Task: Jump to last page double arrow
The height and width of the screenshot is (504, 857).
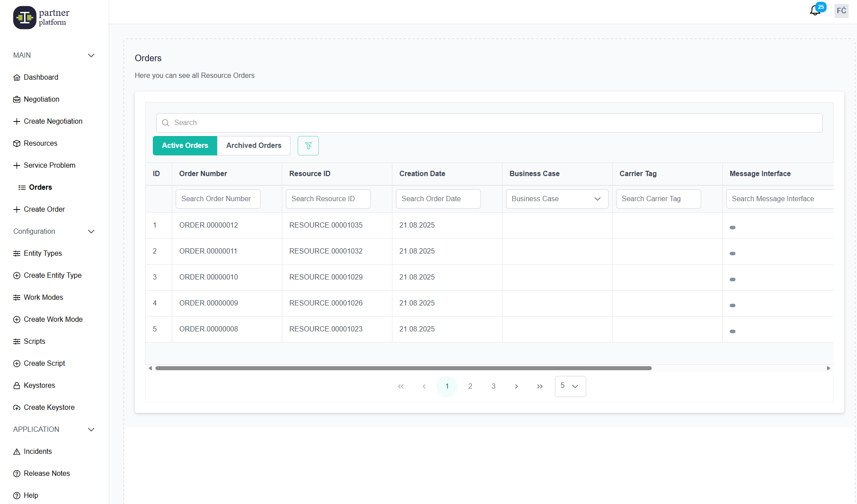Action: (540, 386)
